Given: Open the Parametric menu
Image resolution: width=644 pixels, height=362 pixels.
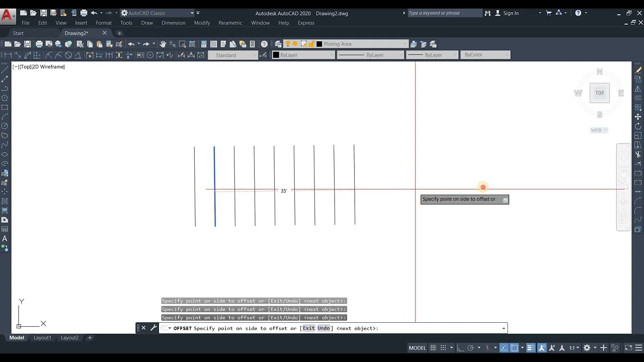Looking at the screenshot, I should [230, 23].
